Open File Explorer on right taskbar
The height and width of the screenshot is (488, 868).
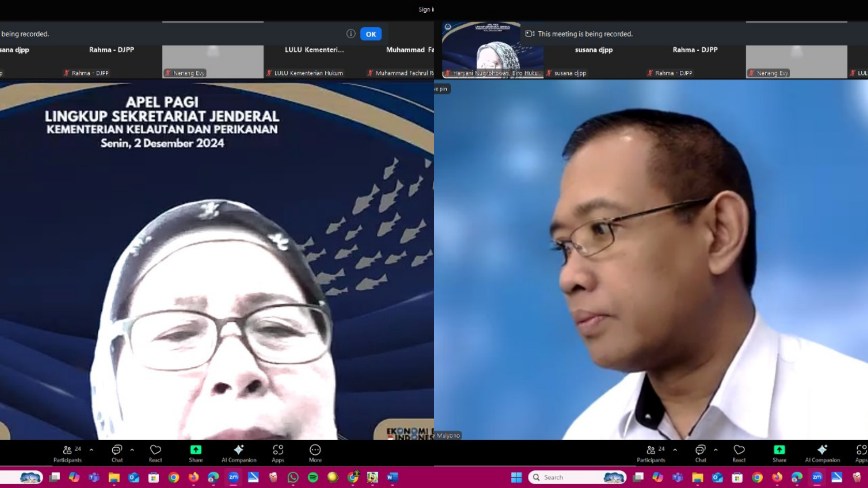[x=698, y=477]
